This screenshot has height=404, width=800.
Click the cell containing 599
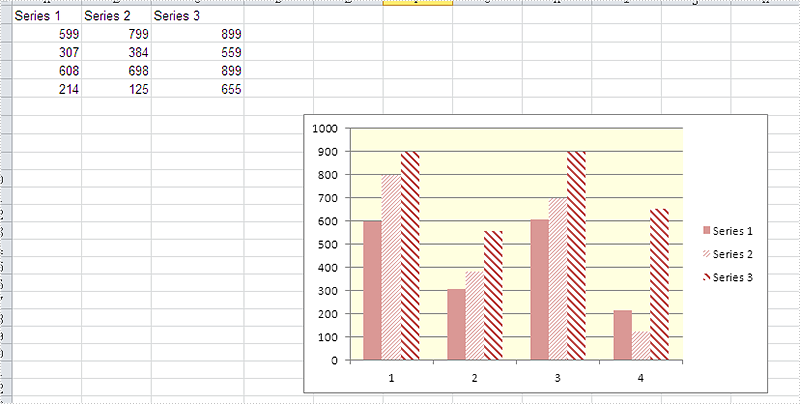point(46,34)
